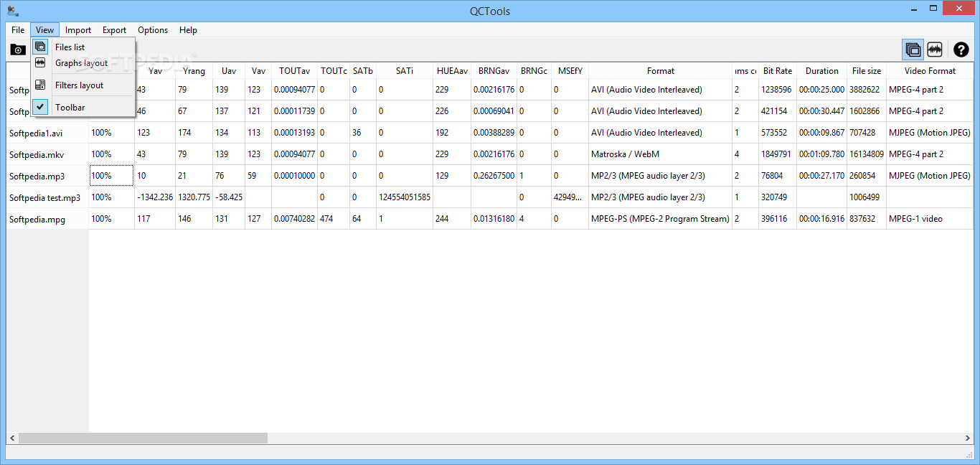Click the MPEG-1 video cell

[x=930, y=219]
